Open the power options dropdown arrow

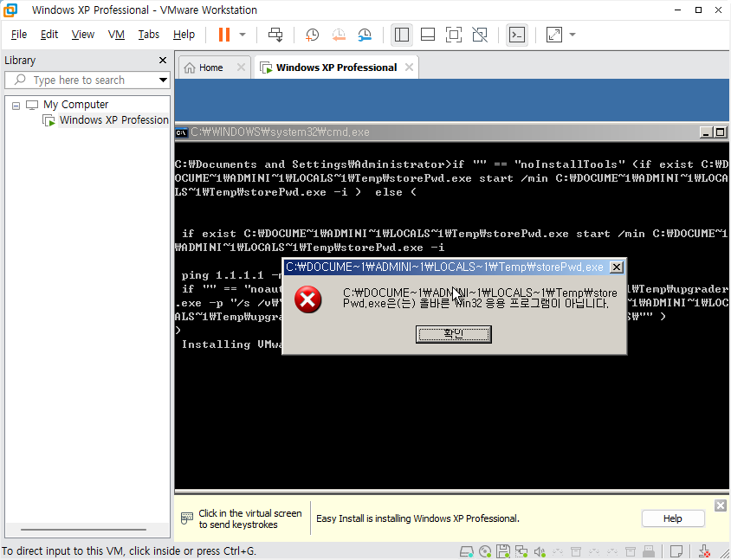point(243,35)
